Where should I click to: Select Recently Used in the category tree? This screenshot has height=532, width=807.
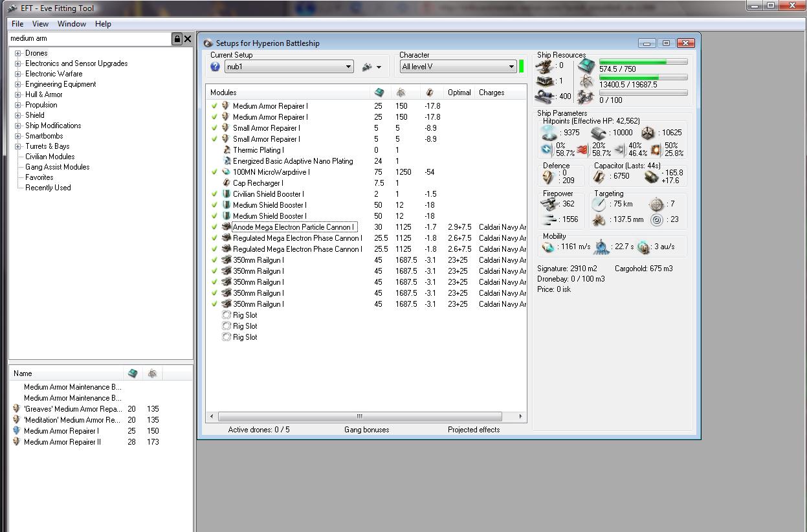pos(48,188)
